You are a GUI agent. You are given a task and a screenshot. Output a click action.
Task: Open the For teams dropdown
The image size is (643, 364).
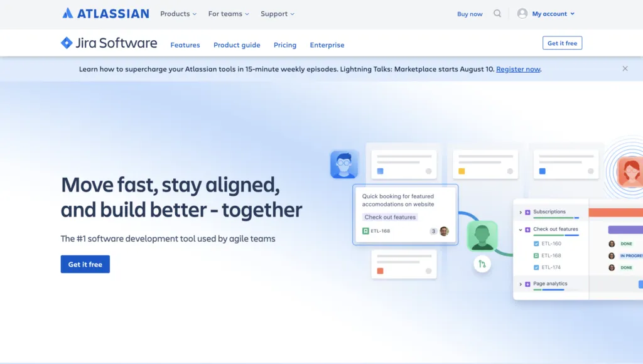pyautogui.click(x=229, y=14)
